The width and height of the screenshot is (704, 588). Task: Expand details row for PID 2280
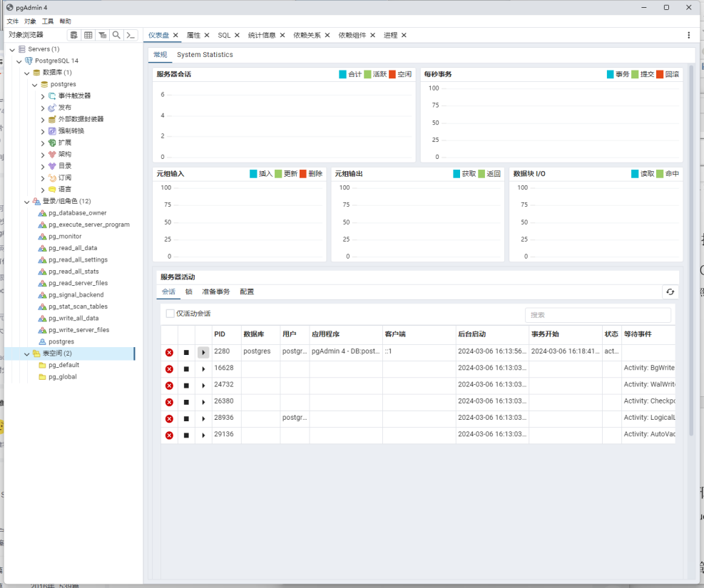[x=203, y=353]
